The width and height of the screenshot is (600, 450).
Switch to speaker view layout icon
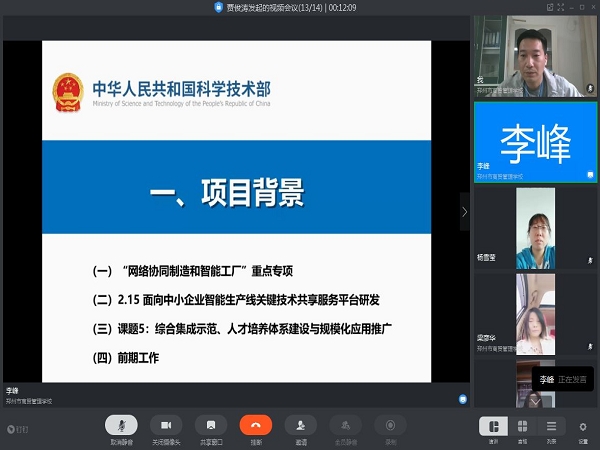tap(494, 426)
